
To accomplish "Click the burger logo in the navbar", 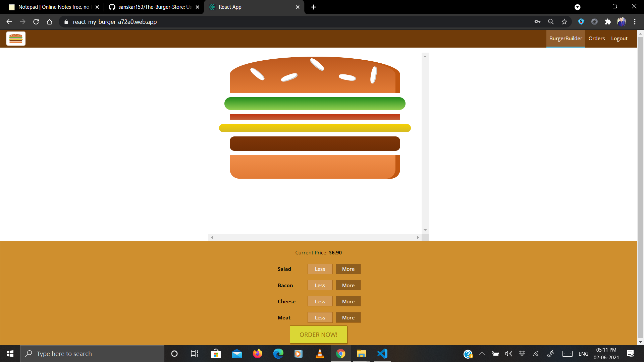I will (x=16, y=38).
